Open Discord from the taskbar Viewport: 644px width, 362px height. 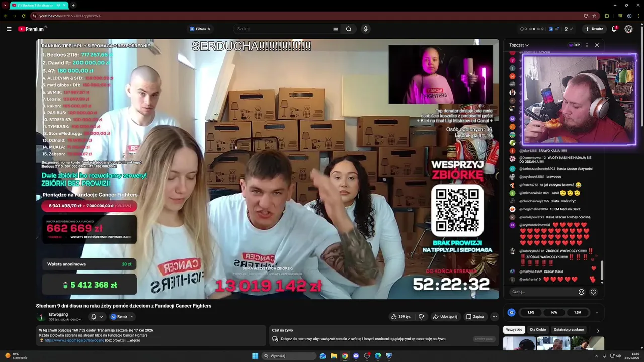[356, 356]
